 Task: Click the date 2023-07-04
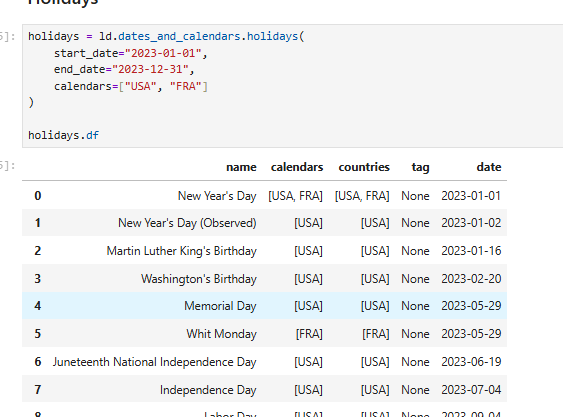[471, 390]
